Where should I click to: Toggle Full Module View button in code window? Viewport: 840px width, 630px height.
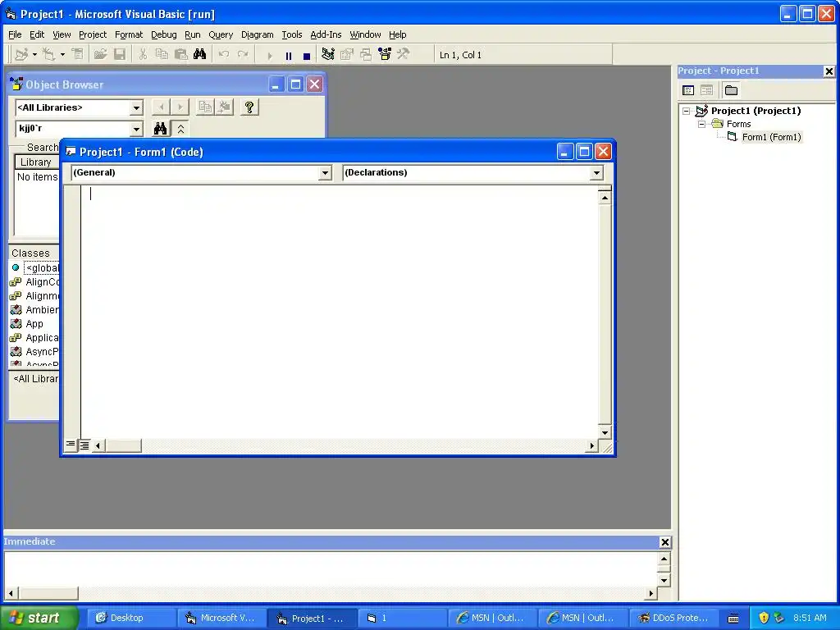(84, 445)
